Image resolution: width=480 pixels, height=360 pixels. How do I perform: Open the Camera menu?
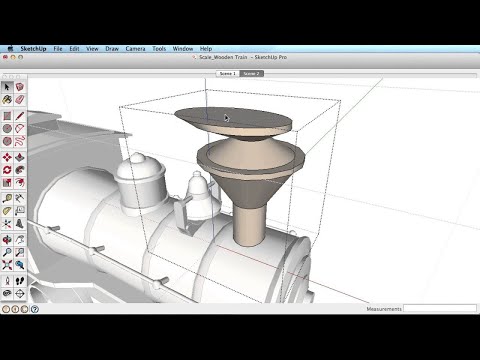point(135,49)
